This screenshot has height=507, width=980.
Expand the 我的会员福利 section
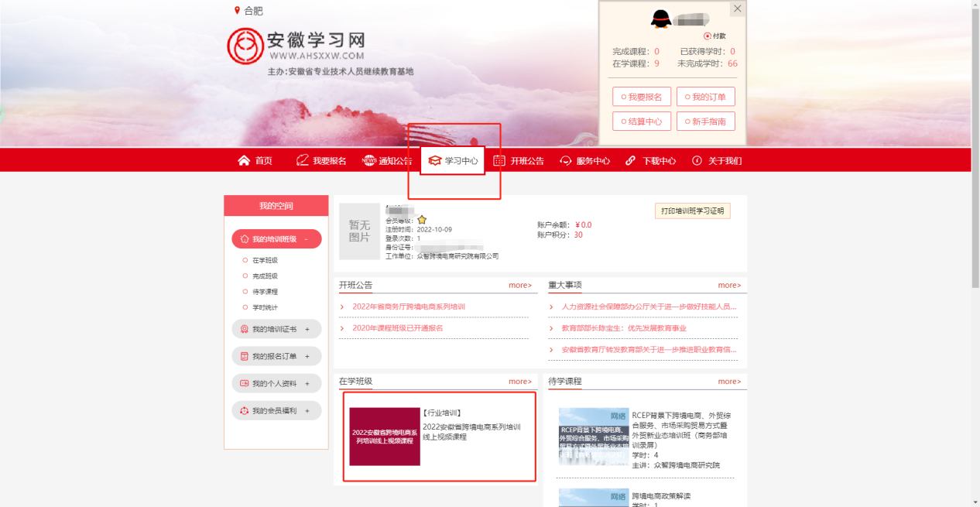point(307,410)
